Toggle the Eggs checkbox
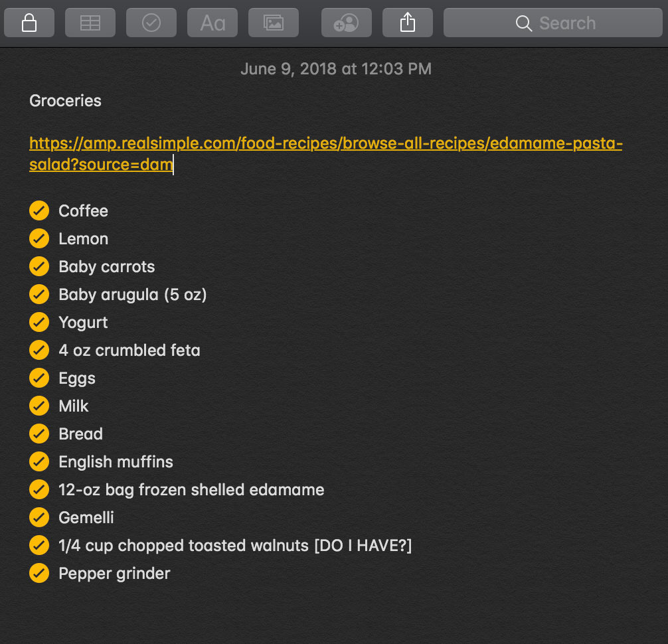668x644 pixels. click(x=39, y=378)
